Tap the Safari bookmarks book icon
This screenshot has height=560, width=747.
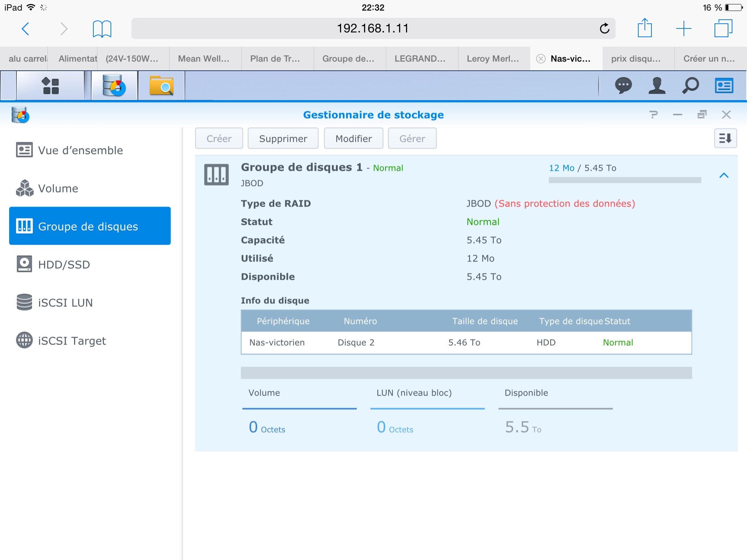tap(102, 29)
